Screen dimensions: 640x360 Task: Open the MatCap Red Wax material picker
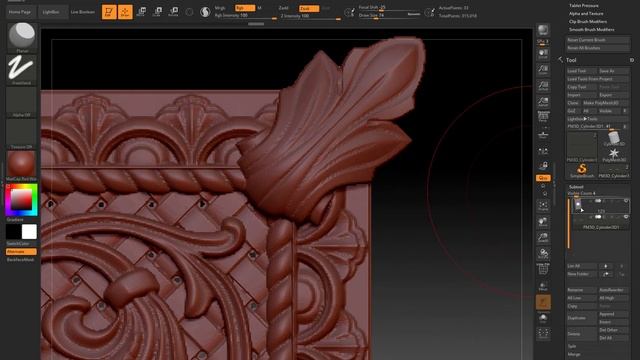[x=22, y=165]
